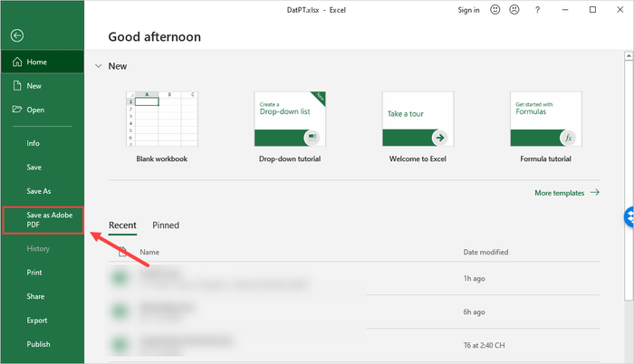Send a smile feedback face icon
This screenshot has height=364, width=634.
pos(495,10)
